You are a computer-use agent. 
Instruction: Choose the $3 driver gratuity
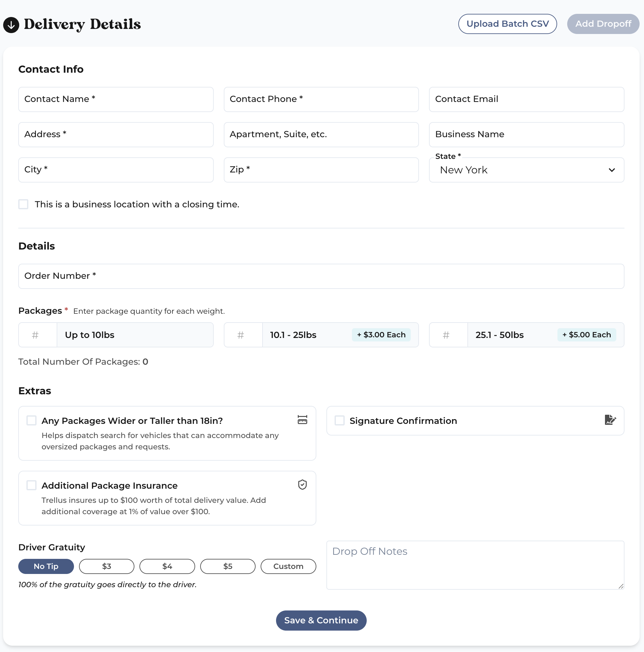pyautogui.click(x=107, y=566)
